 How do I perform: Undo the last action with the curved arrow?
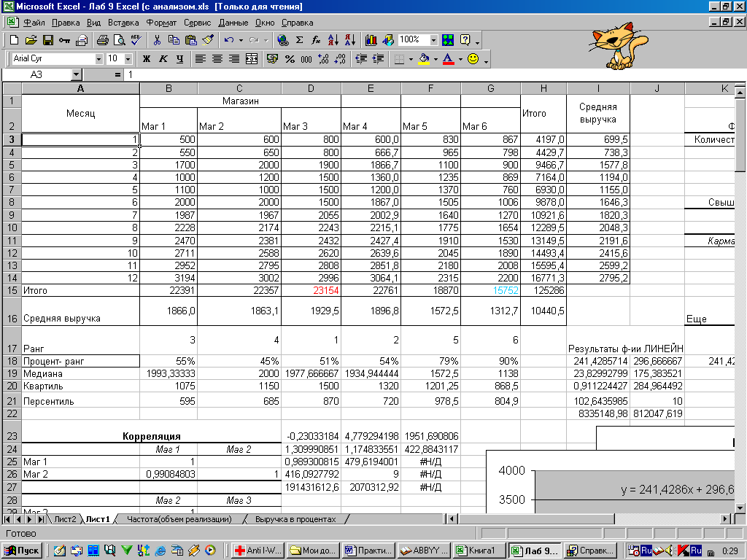(229, 41)
